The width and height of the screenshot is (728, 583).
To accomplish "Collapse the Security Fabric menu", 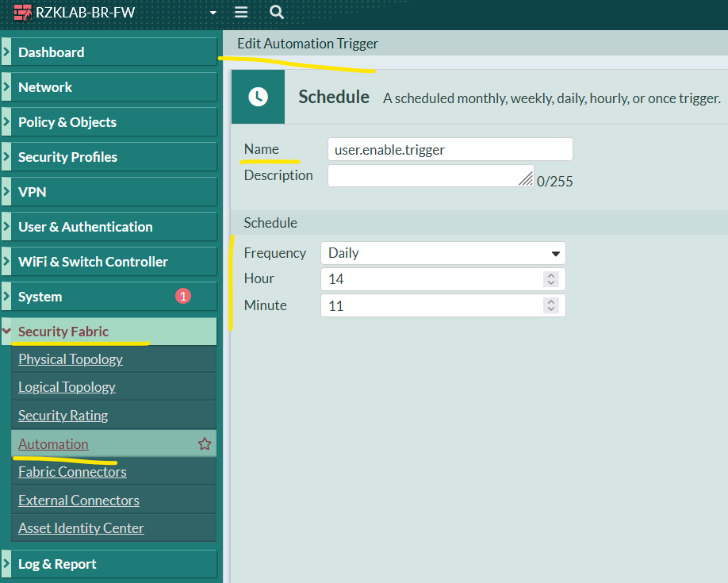I will 63,332.
